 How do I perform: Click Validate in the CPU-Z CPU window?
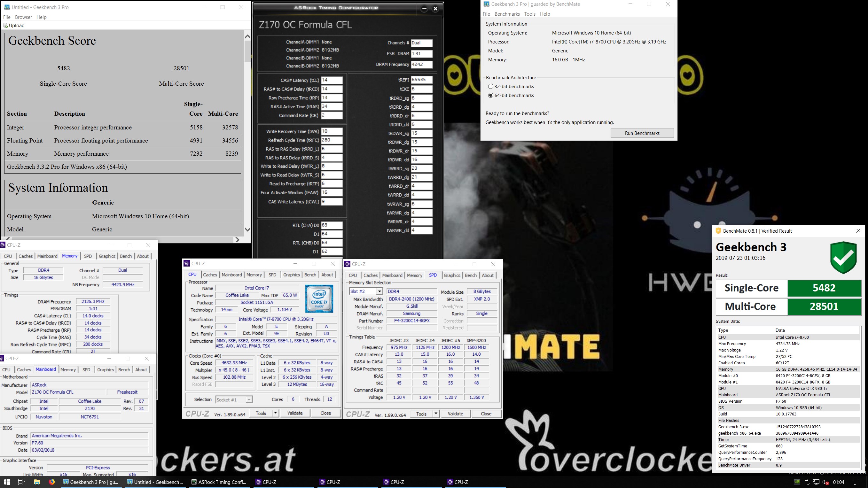[x=295, y=413]
